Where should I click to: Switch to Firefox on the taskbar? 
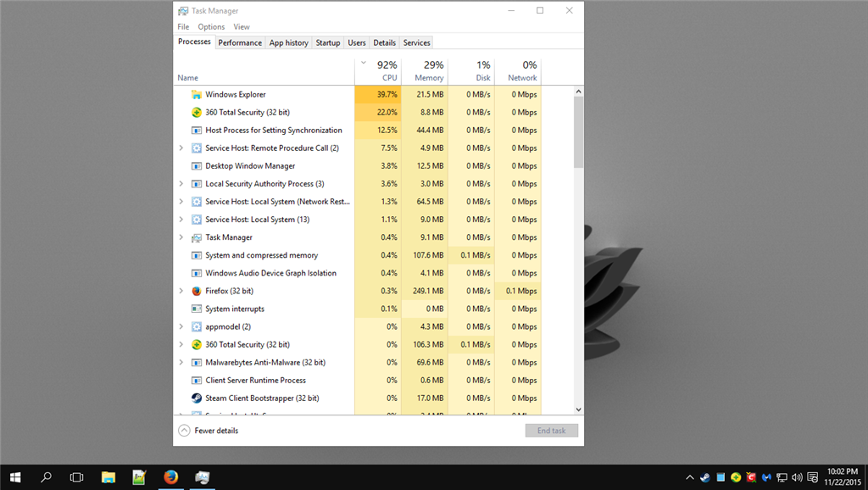pos(171,476)
